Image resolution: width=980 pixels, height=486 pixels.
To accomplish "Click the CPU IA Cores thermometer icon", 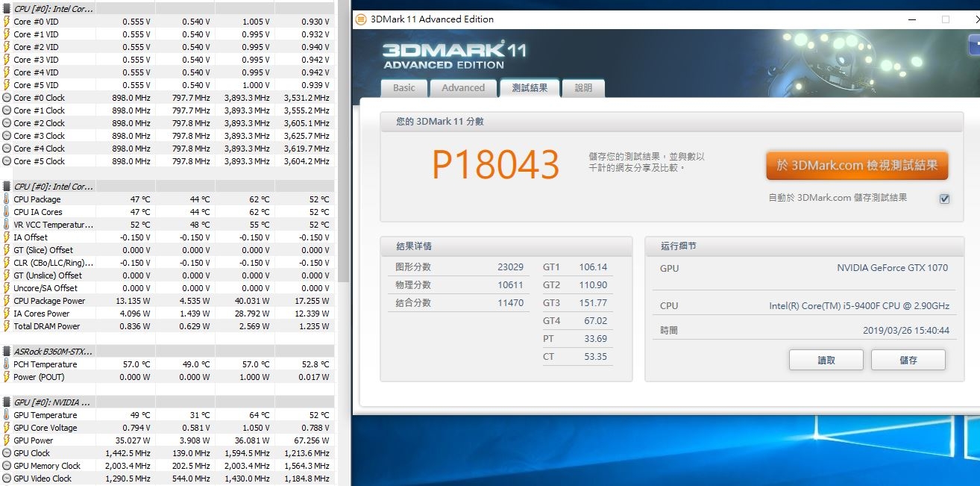I will (7, 212).
